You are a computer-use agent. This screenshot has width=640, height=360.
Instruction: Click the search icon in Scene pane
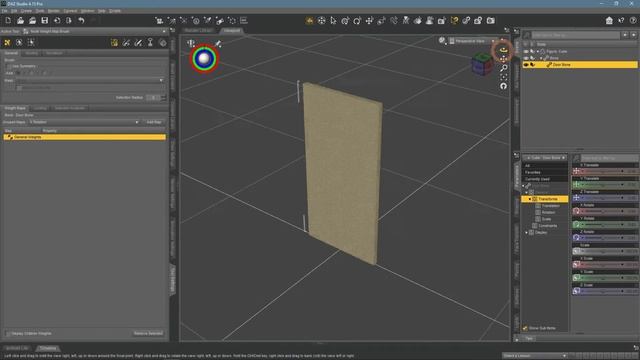(x=527, y=35)
